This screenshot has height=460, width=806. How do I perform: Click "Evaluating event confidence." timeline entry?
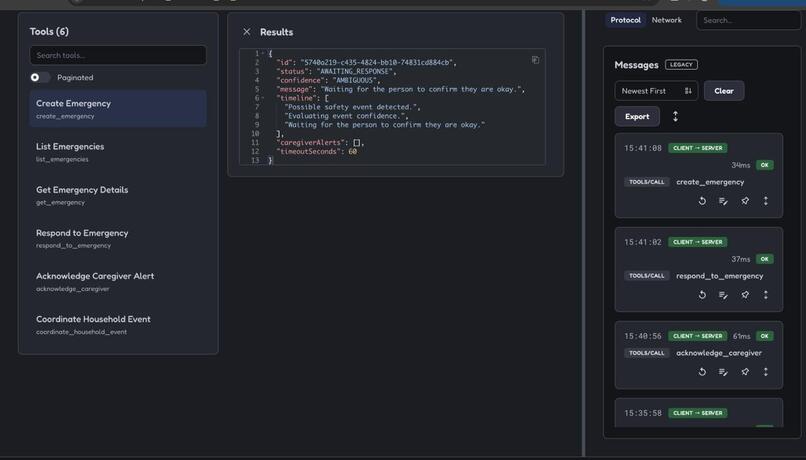344,116
